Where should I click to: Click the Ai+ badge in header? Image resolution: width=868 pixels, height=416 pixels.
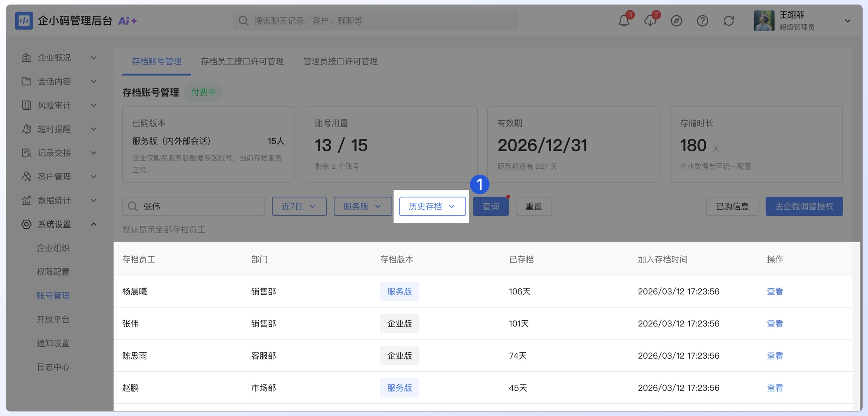coord(128,21)
